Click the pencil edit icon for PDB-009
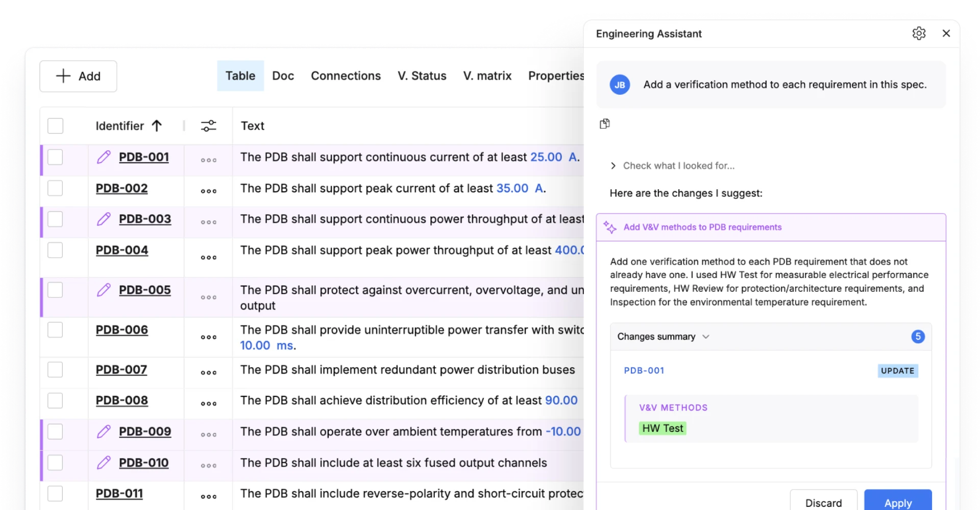 coord(104,431)
